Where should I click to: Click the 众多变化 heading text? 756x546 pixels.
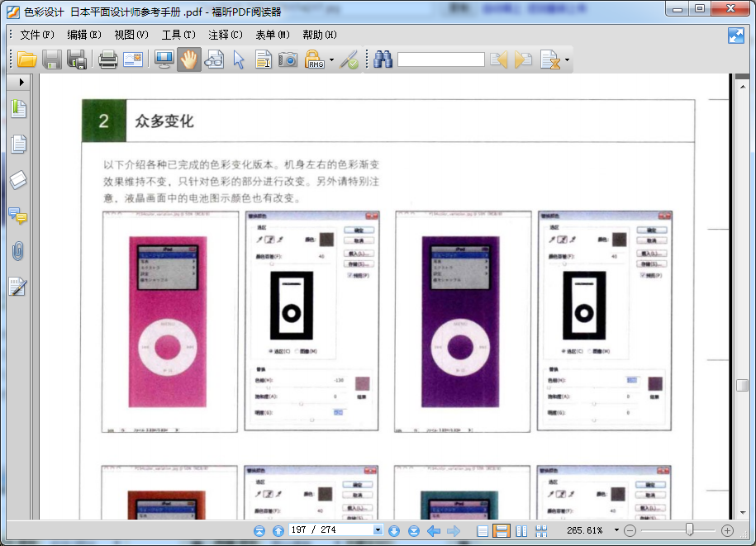click(164, 121)
